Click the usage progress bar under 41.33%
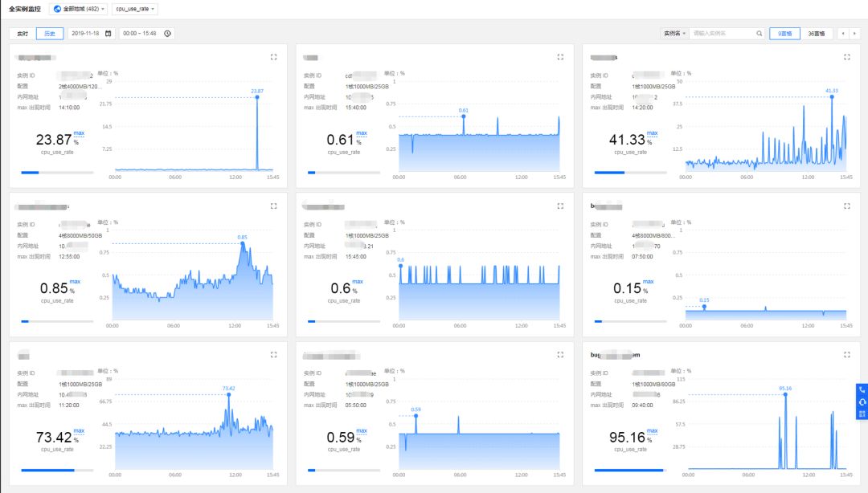 tap(631, 173)
